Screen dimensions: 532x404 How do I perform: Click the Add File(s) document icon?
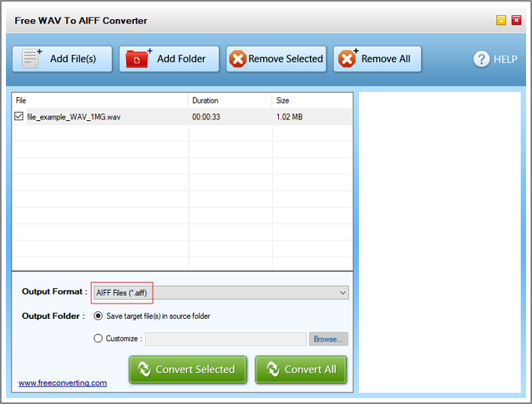point(32,59)
